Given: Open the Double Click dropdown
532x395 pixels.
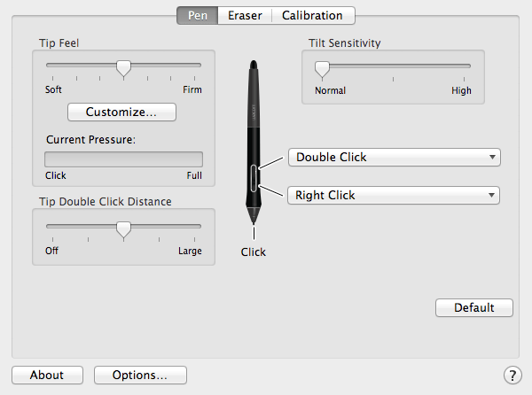Looking at the screenshot, I should point(395,157).
